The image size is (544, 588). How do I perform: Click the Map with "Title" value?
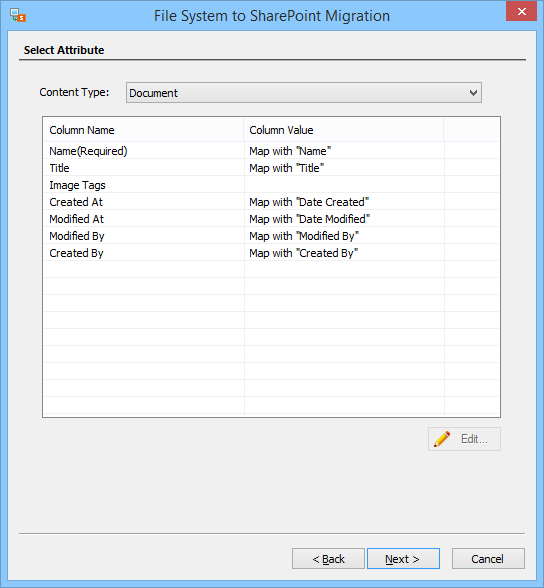(x=286, y=168)
